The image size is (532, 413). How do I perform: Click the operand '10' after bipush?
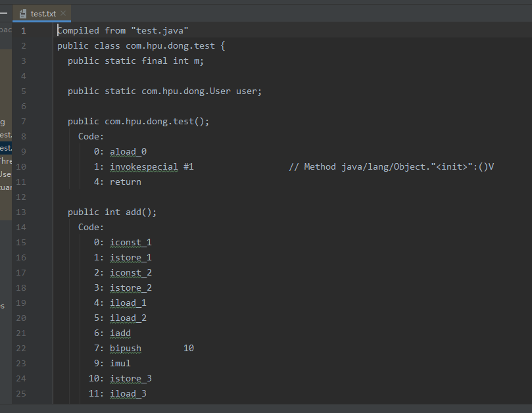189,348
